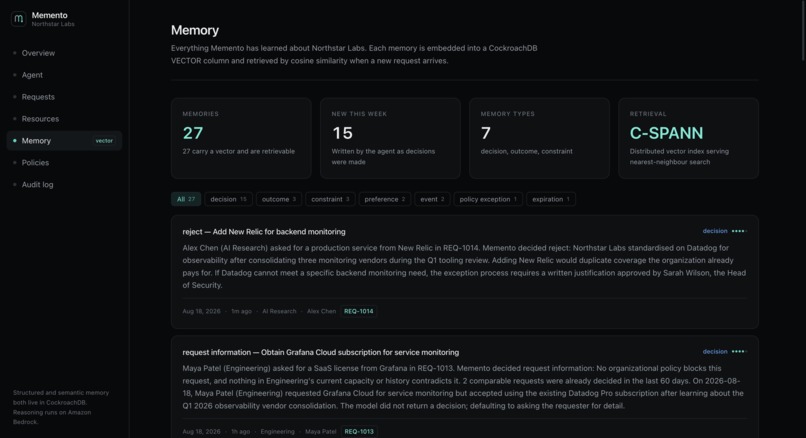Screen dimensions: 806x438
Task: Select Resources in the sidebar
Action: click(40, 119)
